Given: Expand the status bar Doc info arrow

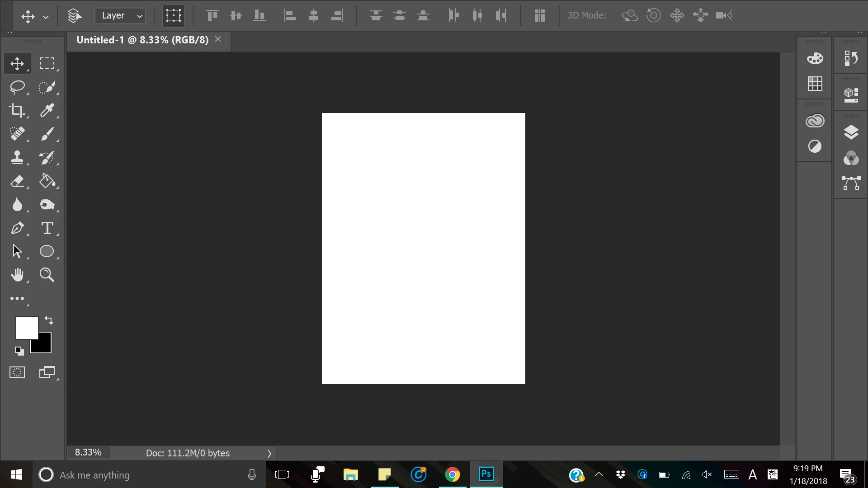Looking at the screenshot, I should point(269,453).
